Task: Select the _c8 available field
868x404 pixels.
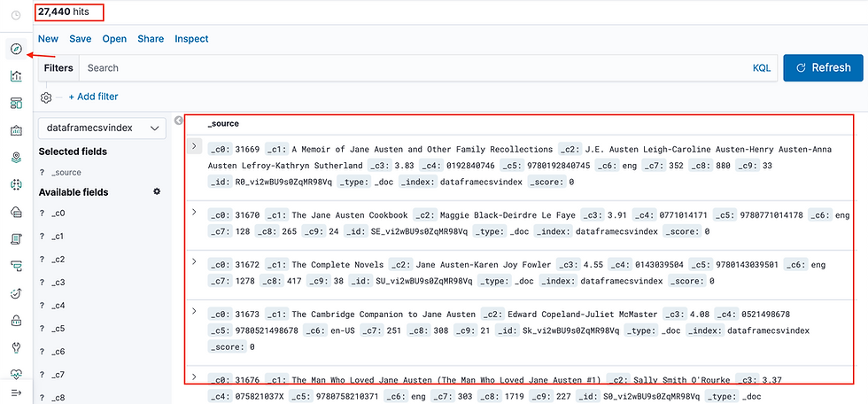Action: pyautogui.click(x=58, y=398)
